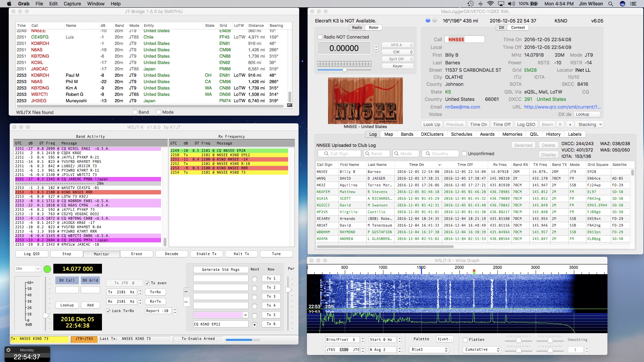Click the Tune button
This screenshot has width=644, height=362.
276,254
